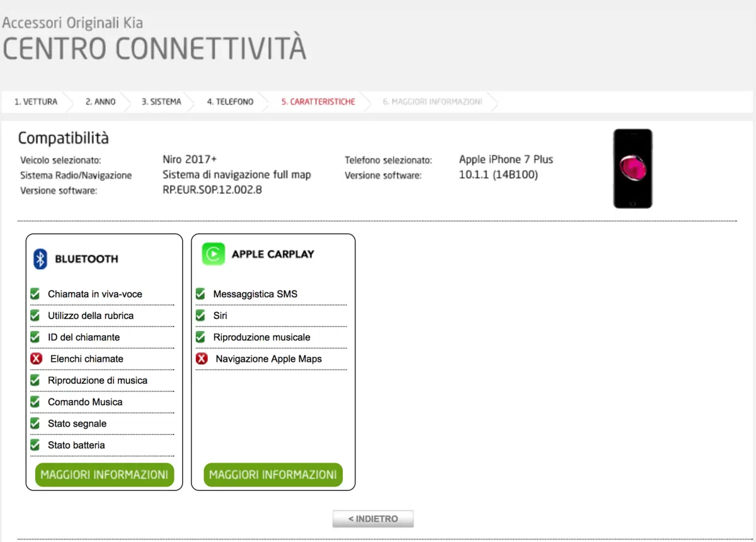This screenshot has width=756, height=542.
Task: Click Sistema Radio/Navigazione label
Action: click(76, 175)
